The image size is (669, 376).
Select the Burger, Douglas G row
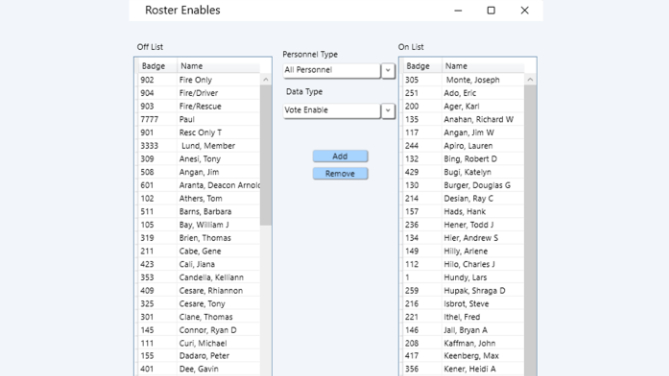pyautogui.click(x=463, y=185)
